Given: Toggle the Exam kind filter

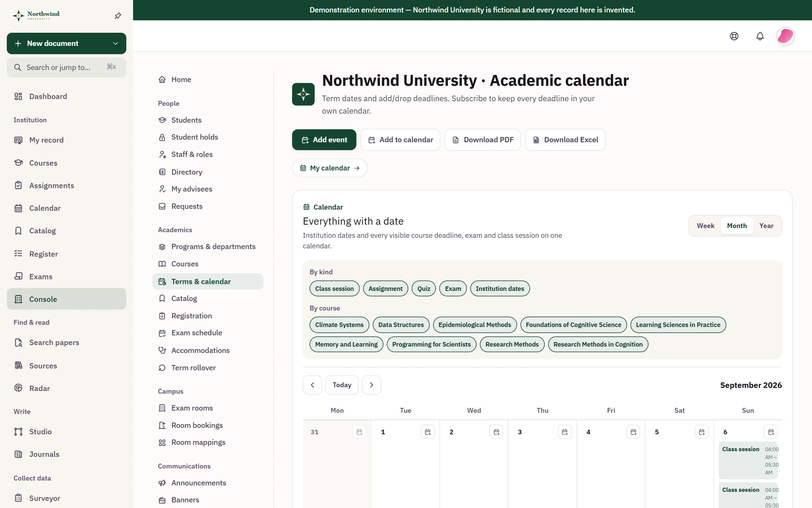Looking at the screenshot, I should [x=453, y=289].
